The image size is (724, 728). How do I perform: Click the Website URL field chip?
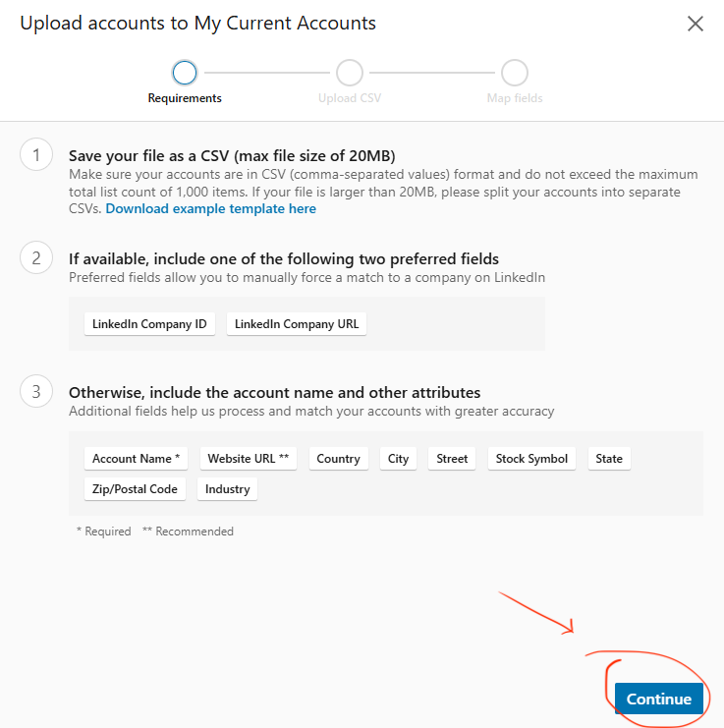pos(249,459)
